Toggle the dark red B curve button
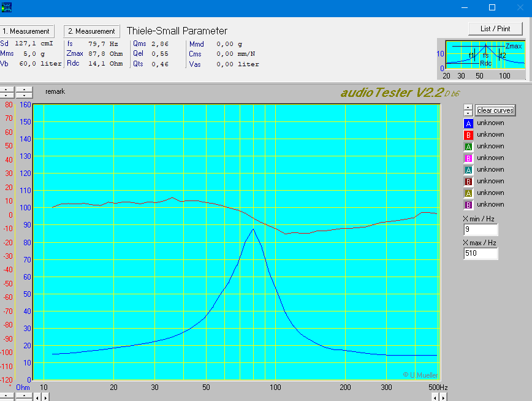The width and height of the screenshot is (532, 401). point(468,181)
